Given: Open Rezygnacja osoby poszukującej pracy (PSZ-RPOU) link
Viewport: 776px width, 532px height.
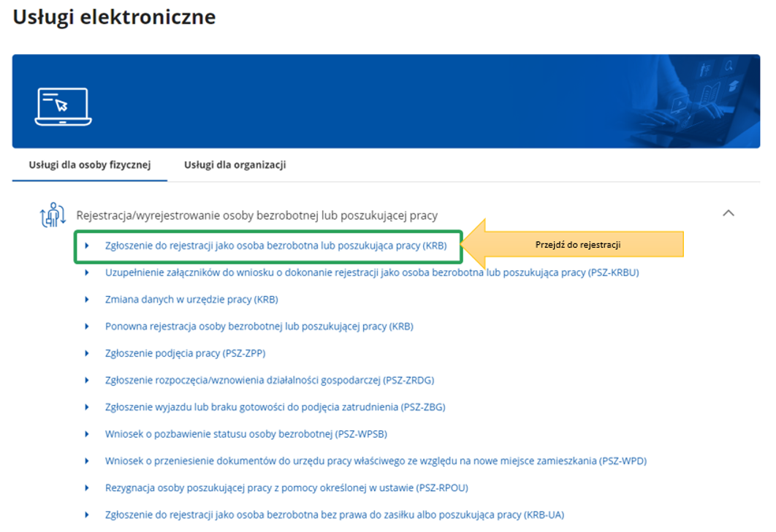Looking at the screenshot, I should (x=286, y=488).
